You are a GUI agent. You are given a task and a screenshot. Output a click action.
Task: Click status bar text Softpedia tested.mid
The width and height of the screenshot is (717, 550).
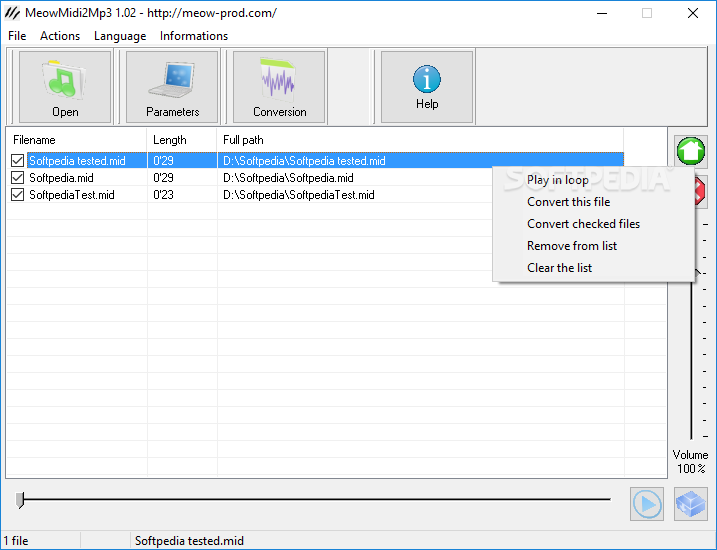point(189,541)
